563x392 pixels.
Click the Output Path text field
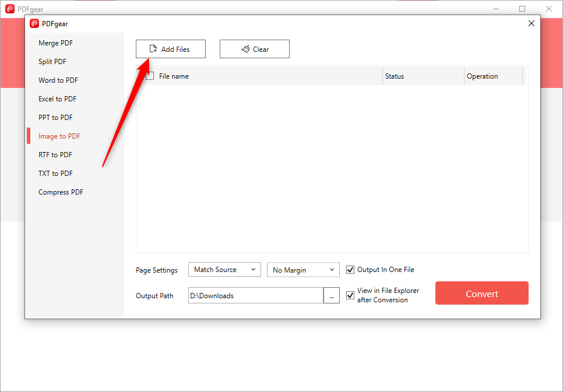[x=256, y=295]
